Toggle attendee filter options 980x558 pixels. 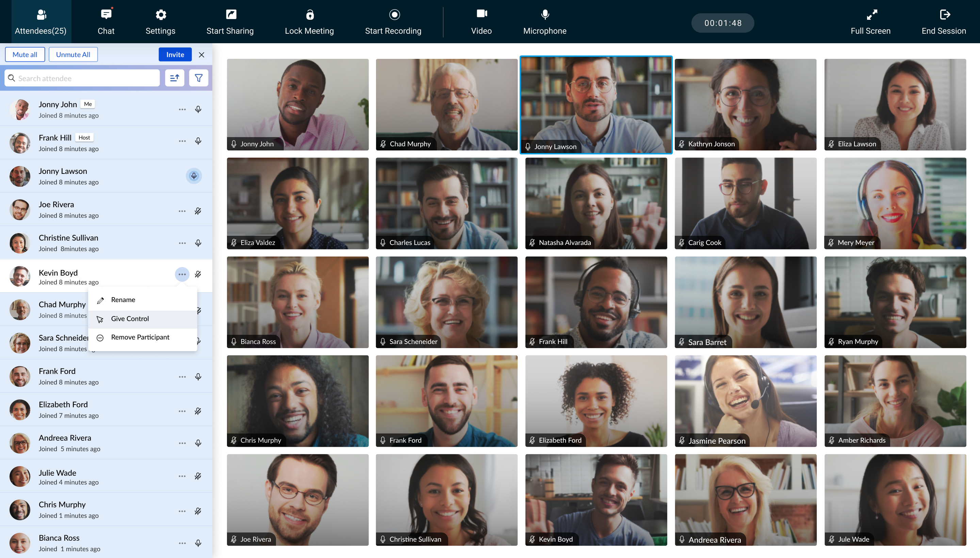(x=199, y=78)
